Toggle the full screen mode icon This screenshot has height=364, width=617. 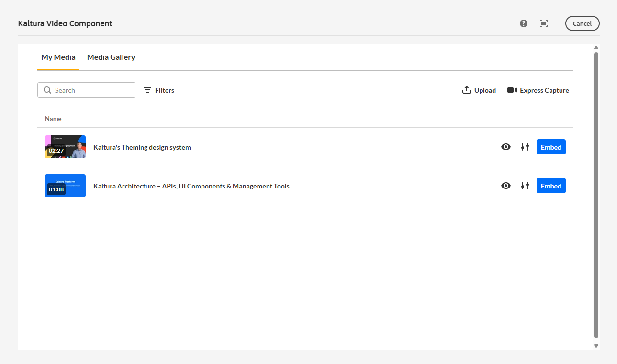tap(544, 23)
